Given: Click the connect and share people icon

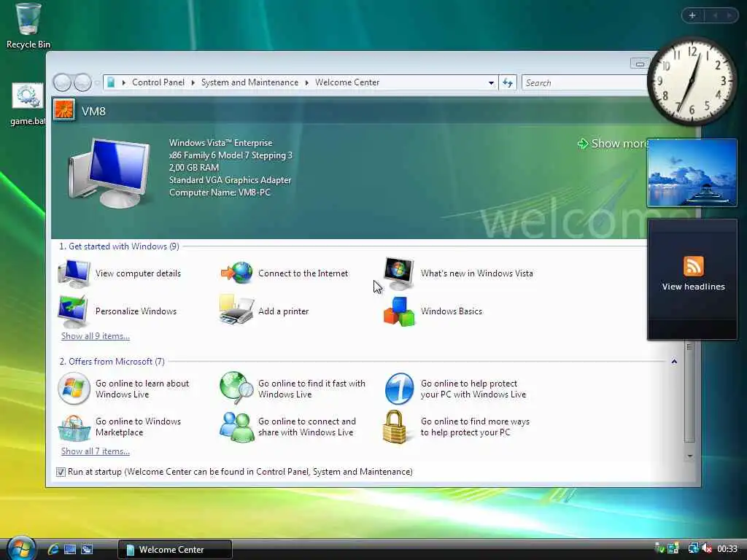Looking at the screenshot, I should point(236,427).
